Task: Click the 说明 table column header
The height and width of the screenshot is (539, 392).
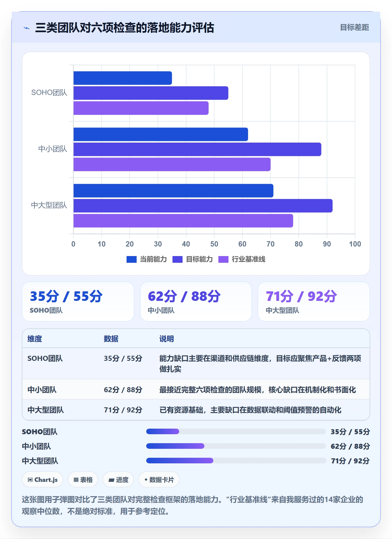Action: (x=167, y=339)
